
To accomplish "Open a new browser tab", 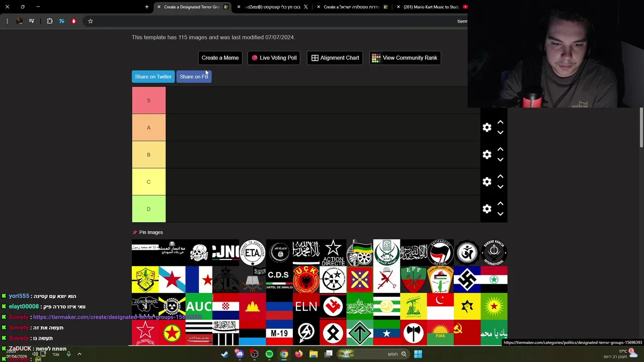I will 147,7.
